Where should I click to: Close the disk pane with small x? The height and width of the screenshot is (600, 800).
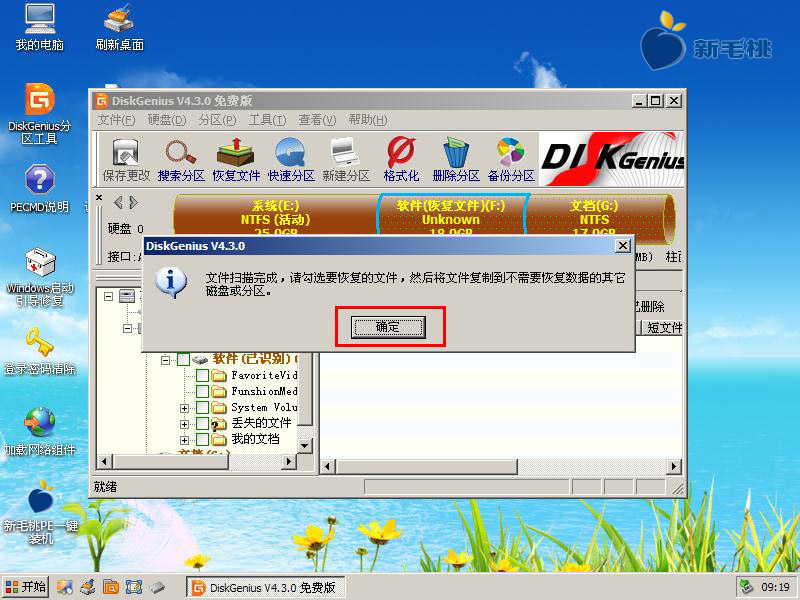(x=99, y=197)
